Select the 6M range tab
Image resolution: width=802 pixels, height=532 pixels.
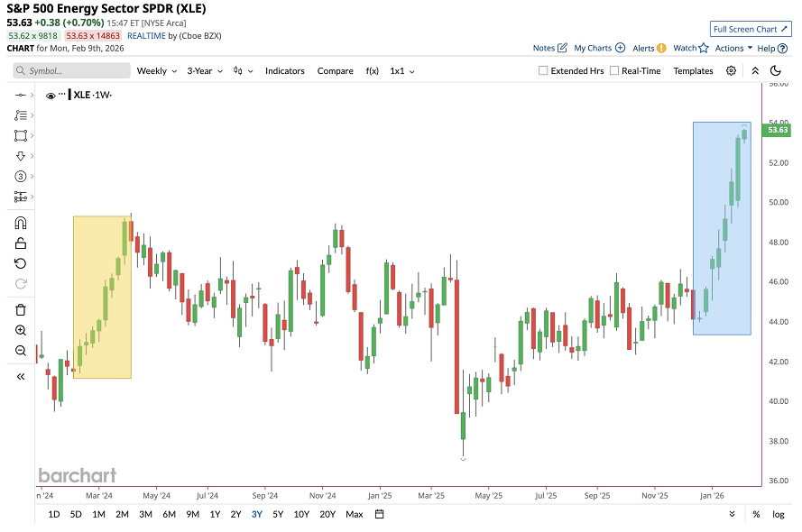[x=170, y=514]
